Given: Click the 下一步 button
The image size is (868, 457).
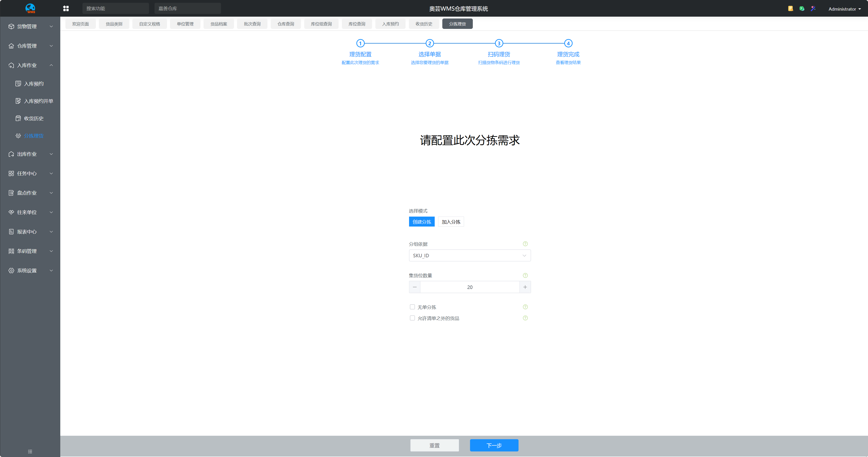Looking at the screenshot, I should 494,445.
